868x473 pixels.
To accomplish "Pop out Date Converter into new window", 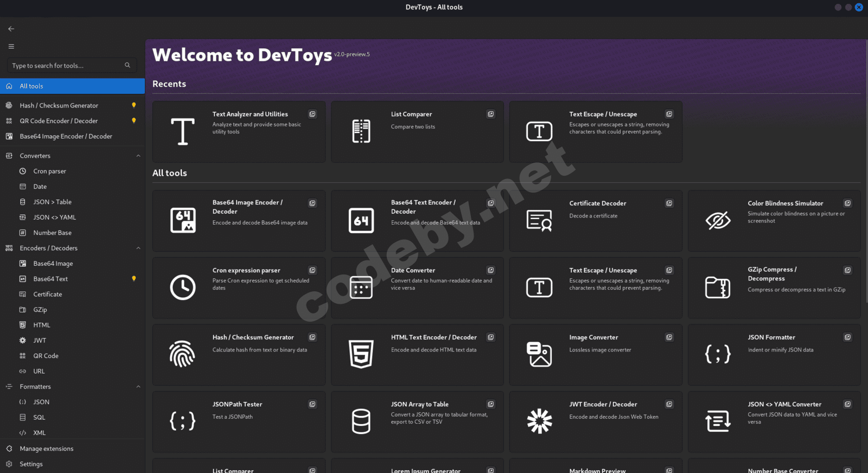I will pyautogui.click(x=491, y=270).
